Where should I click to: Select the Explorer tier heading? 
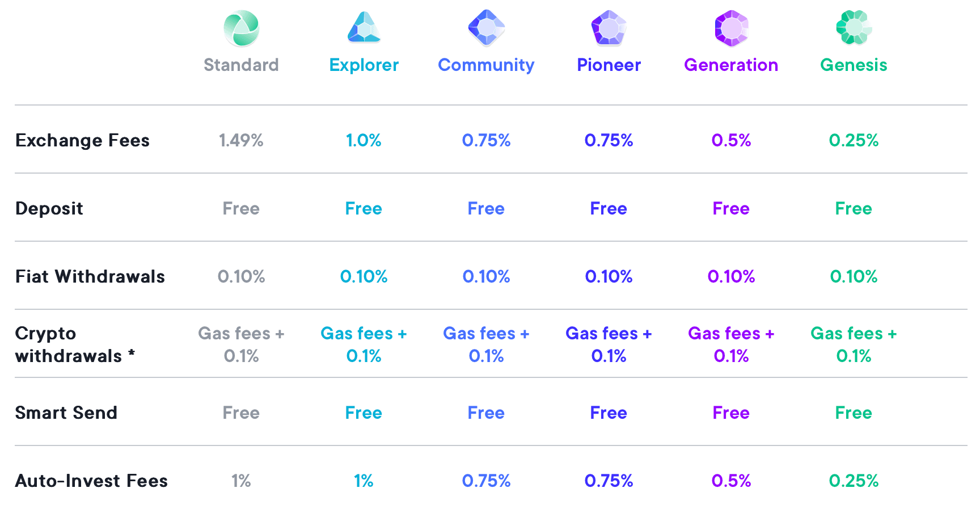click(x=364, y=65)
